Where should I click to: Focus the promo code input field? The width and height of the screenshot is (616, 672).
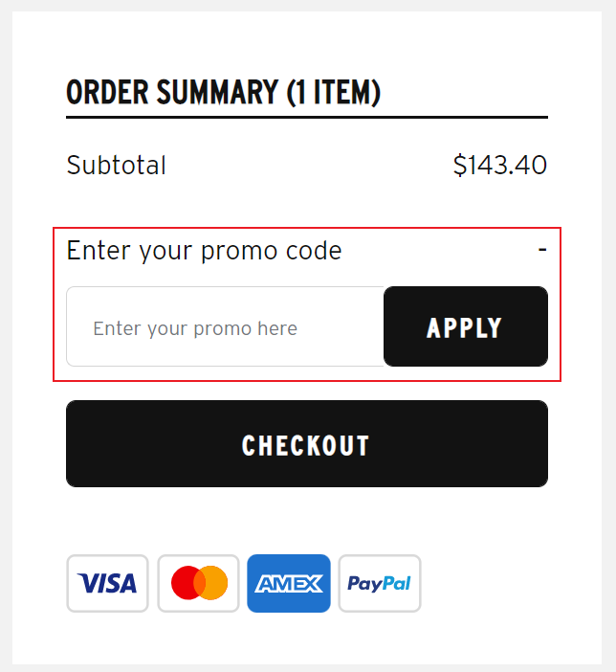[x=226, y=326]
